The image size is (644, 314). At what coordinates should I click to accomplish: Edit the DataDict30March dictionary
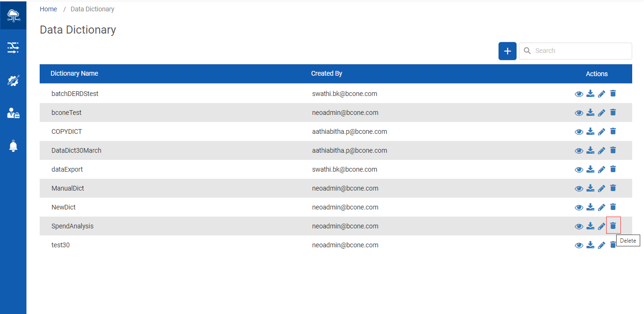point(602,150)
